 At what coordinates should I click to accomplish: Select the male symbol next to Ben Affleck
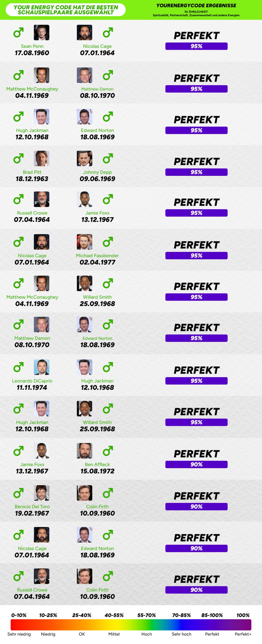pos(108,451)
